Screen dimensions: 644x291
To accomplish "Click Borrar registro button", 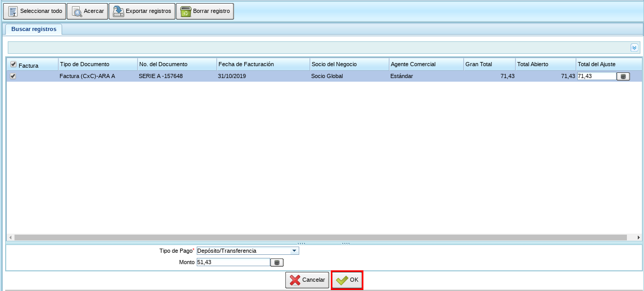I will coord(205,11).
